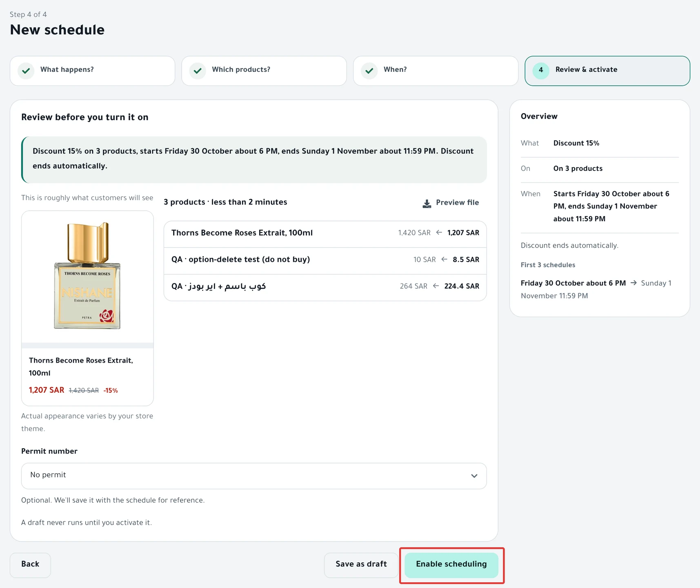Click the Permit number label

[49, 451]
